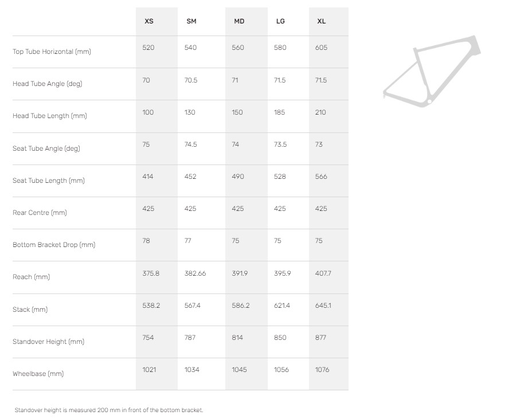Screen dimensions: 532x419
Task: Click the Head Tube Angle row label
Action: coord(47,84)
